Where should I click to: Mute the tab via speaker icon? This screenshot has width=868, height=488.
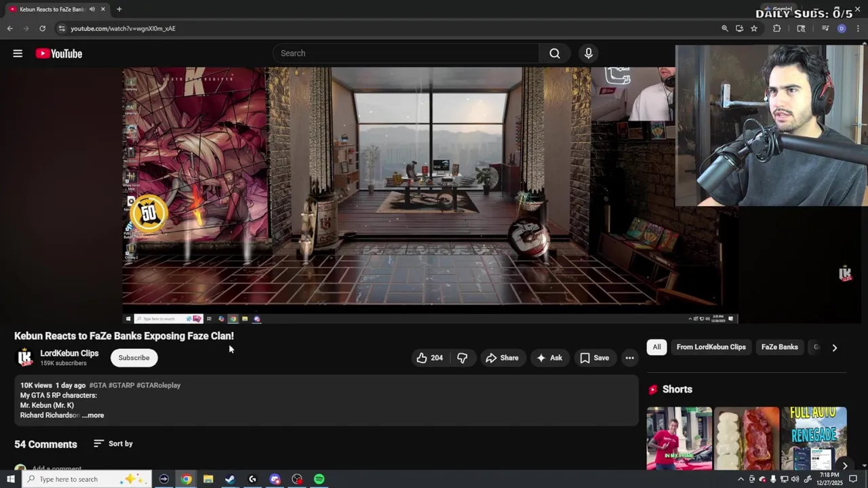(92, 9)
